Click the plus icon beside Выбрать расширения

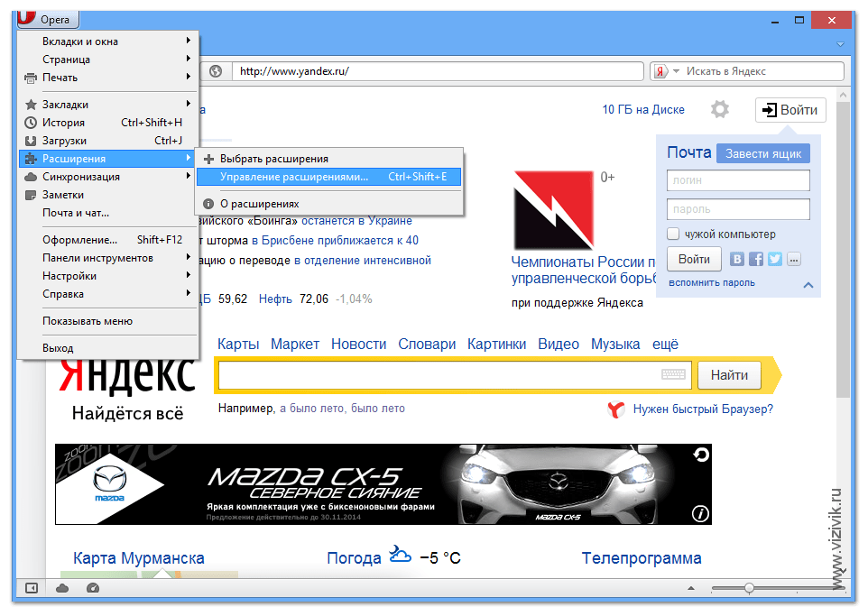[208, 160]
